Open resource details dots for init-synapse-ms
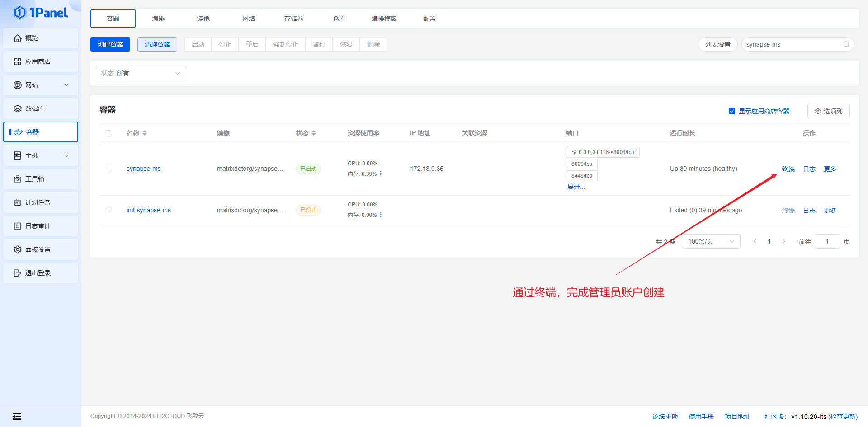 381,215
